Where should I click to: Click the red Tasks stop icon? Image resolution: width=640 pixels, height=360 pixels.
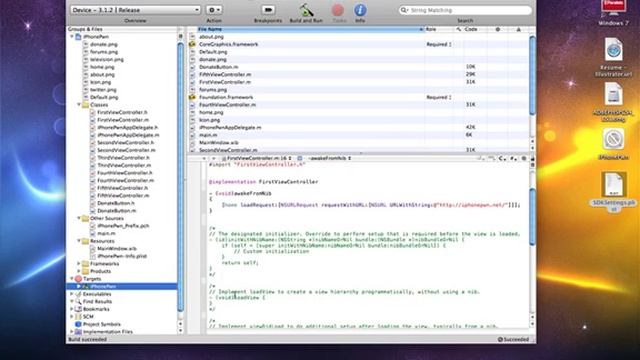(x=338, y=10)
